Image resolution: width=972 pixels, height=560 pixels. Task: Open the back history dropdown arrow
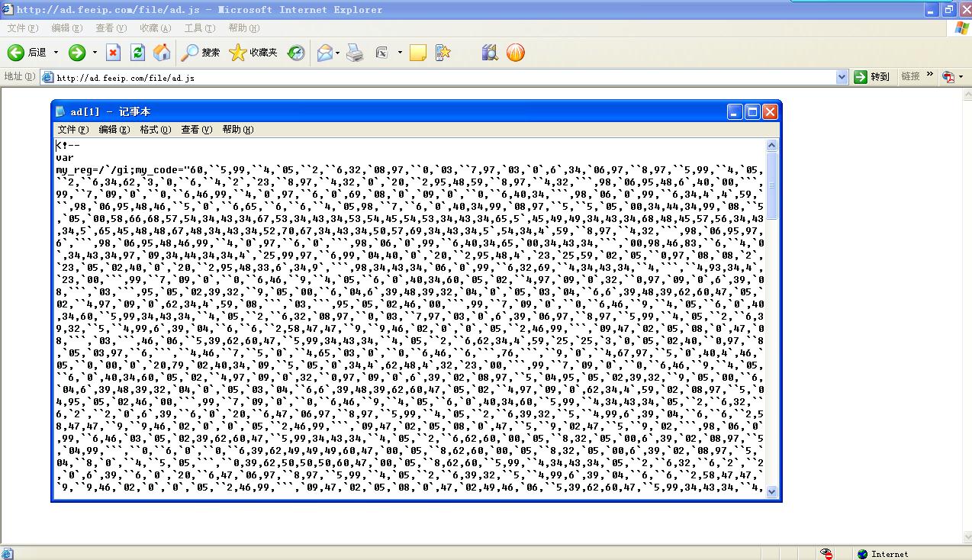(56, 53)
